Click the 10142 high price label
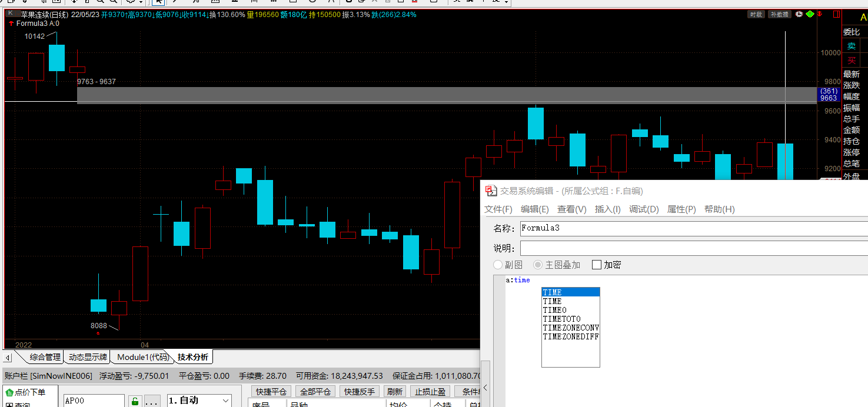The height and width of the screenshot is (407, 868). pyautogui.click(x=35, y=36)
